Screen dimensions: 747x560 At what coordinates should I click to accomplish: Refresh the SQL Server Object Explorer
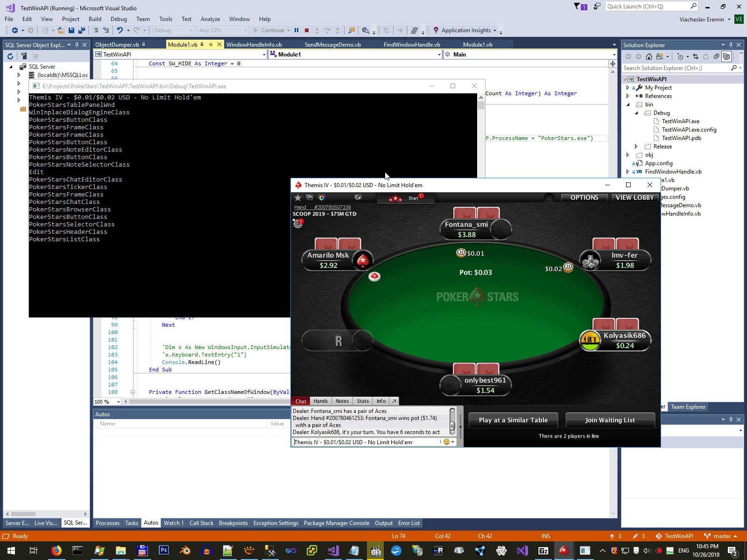(10, 56)
